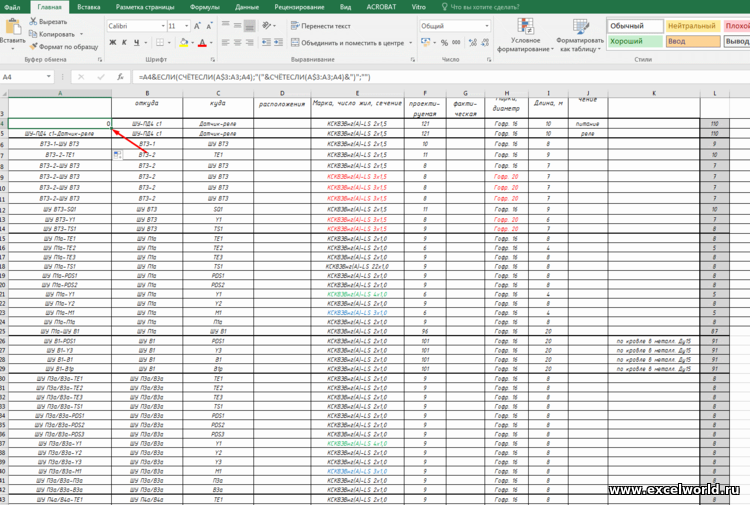Viewport: 750px width, 505px height.
Task: Click the Copy (Копировать) icon
Action: coord(33,34)
